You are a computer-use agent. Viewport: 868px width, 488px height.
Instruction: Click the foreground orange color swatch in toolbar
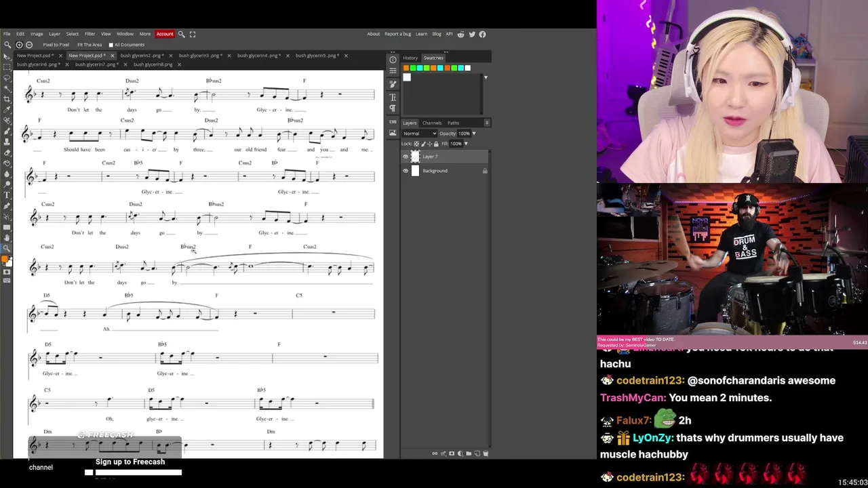pos(4,258)
